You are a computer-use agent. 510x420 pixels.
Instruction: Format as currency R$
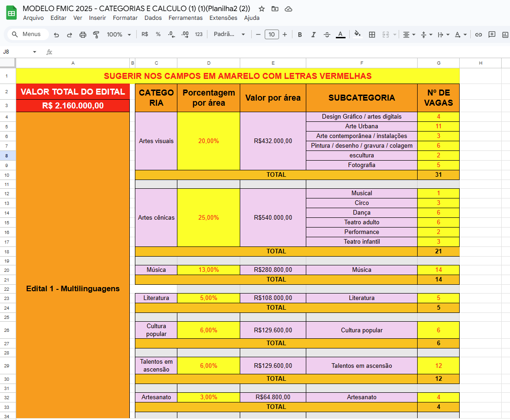[x=145, y=34]
